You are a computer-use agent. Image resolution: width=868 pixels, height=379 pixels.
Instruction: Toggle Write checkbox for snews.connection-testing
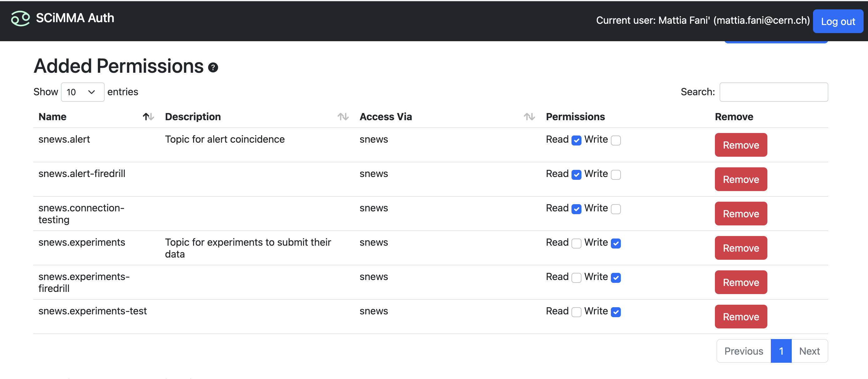616,209
